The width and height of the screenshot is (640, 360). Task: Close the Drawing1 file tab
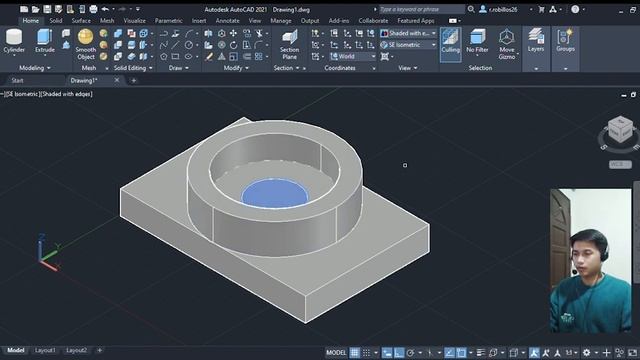[x=117, y=80]
